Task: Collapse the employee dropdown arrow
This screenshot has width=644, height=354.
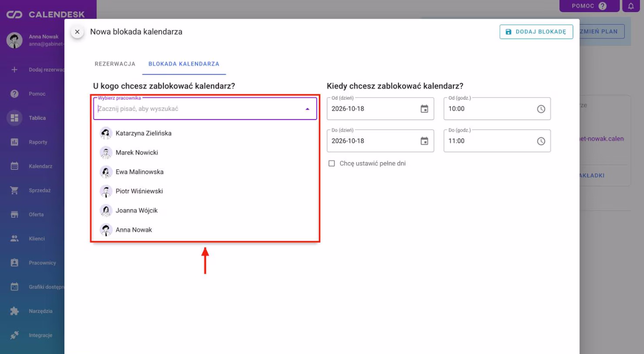Action: click(x=308, y=109)
